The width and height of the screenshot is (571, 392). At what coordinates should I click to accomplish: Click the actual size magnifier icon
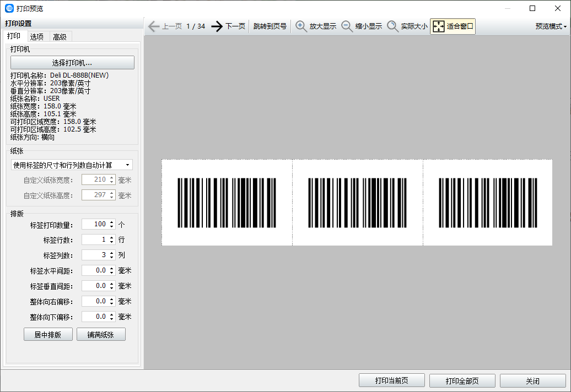(x=392, y=26)
